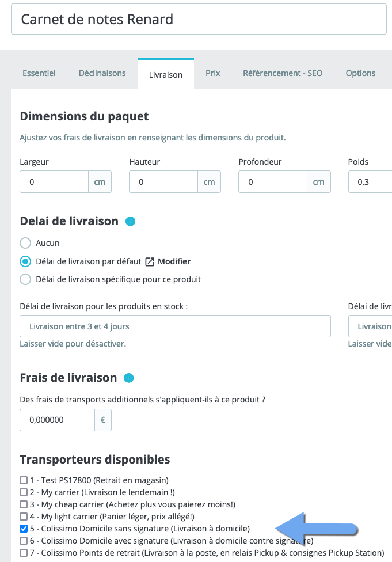
Task: Enable Colissimo Points de retrait carrier
Action: pos(24,553)
